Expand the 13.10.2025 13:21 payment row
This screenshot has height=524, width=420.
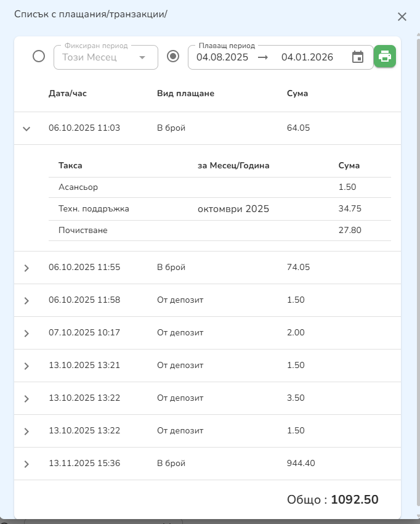coord(26,366)
